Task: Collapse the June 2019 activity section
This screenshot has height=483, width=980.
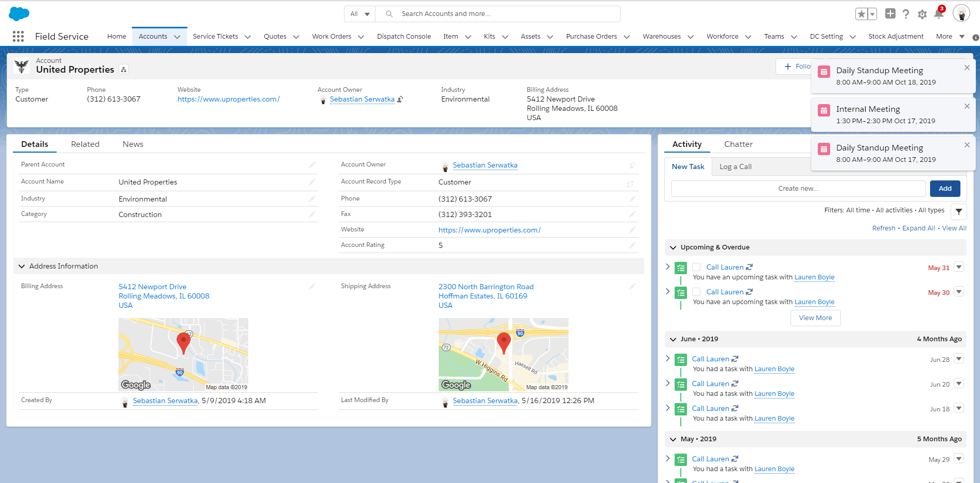Action: pyautogui.click(x=673, y=340)
